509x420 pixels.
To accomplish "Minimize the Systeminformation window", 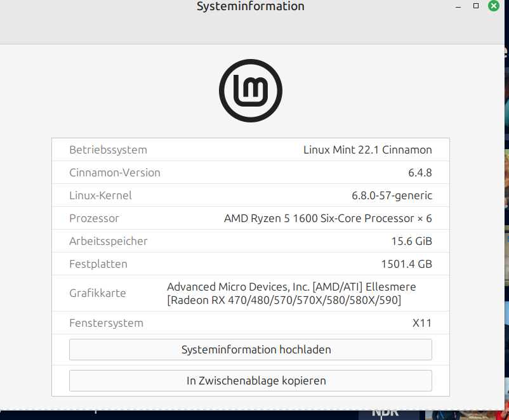I will click(458, 6).
